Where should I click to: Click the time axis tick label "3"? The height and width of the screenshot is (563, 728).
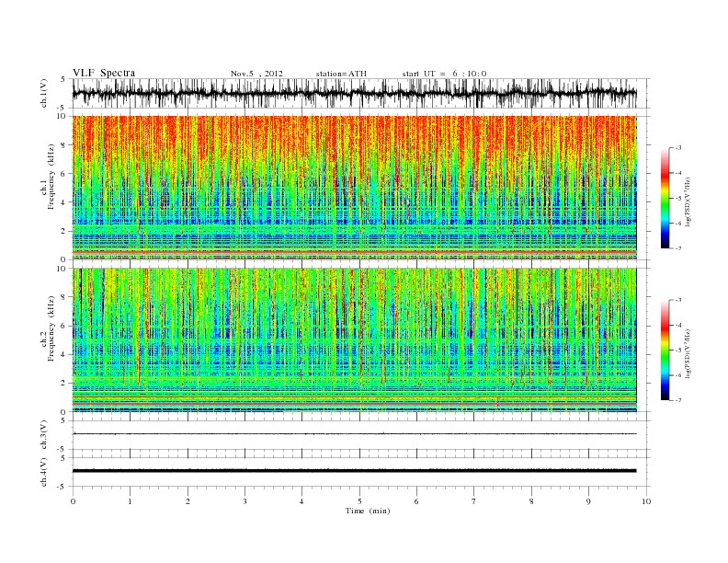click(x=245, y=501)
